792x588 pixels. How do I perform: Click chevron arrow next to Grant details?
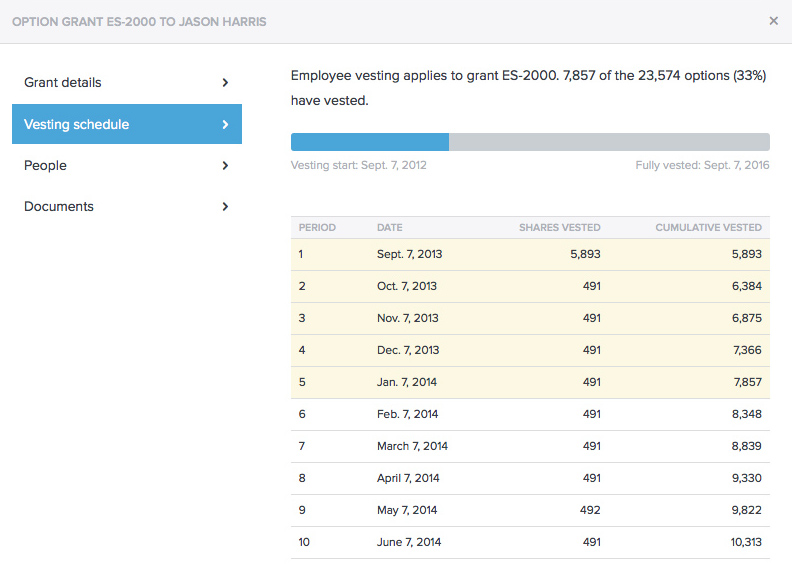225,83
